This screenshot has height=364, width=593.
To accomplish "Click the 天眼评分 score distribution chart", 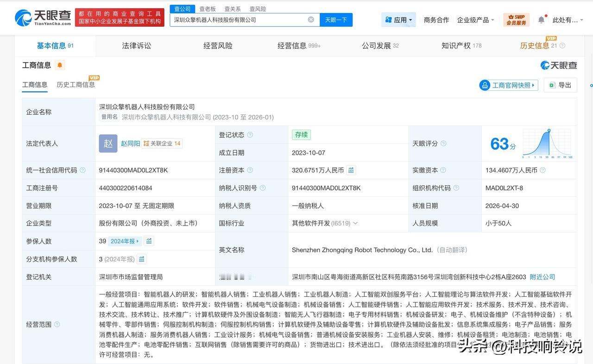I will (548, 144).
